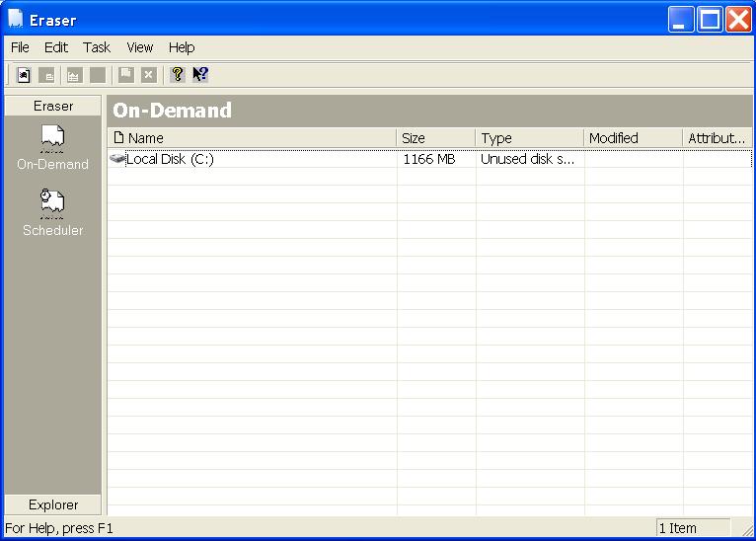
Task: Click 'For Help, press F1' status text
Action: coord(59,528)
